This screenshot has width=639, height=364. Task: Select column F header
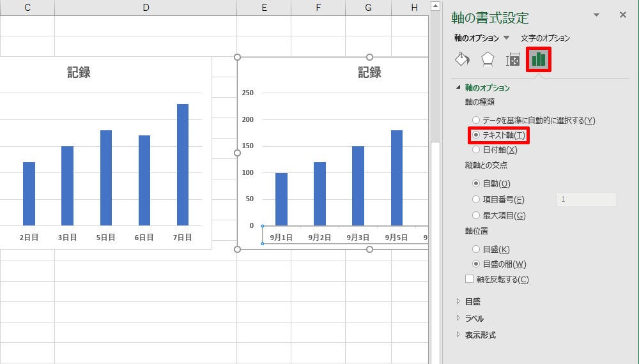pos(318,8)
